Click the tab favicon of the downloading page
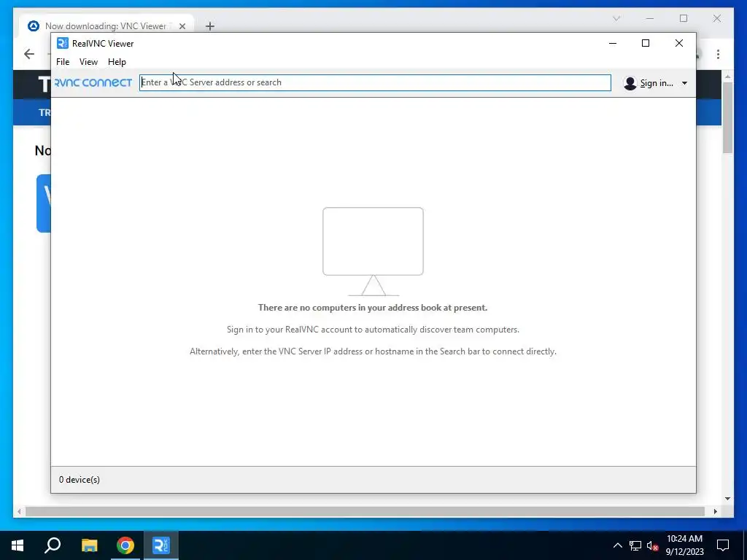Image resolution: width=747 pixels, height=560 pixels. (x=34, y=26)
